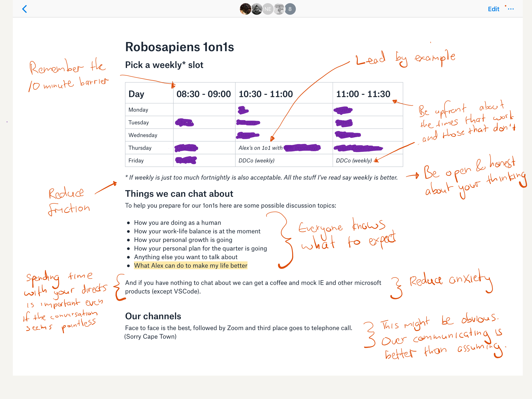Image resolution: width=532 pixels, height=399 pixels.
Task: Click DDCo (weekly) in 10:30 column
Action: click(256, 161)
